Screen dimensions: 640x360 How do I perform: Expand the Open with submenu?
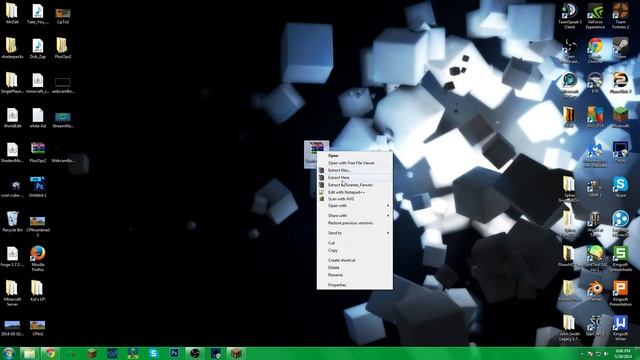[355, 206]
